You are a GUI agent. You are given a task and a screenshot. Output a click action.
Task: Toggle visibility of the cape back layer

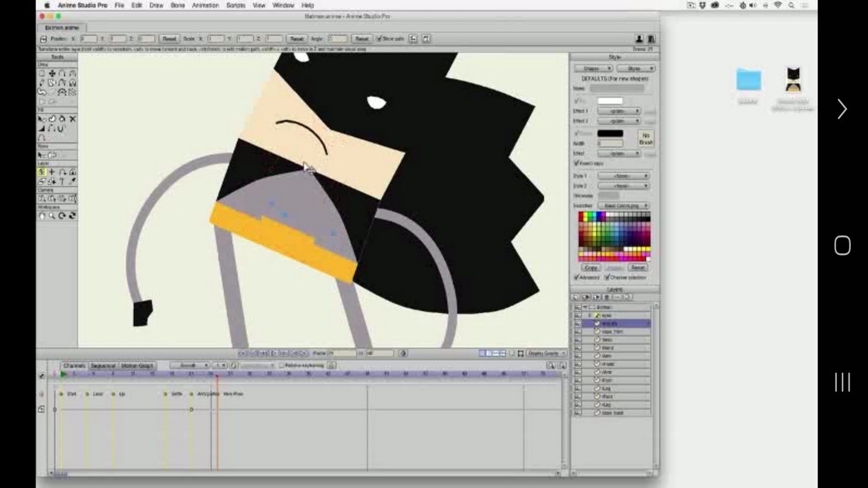coord(578,413)
